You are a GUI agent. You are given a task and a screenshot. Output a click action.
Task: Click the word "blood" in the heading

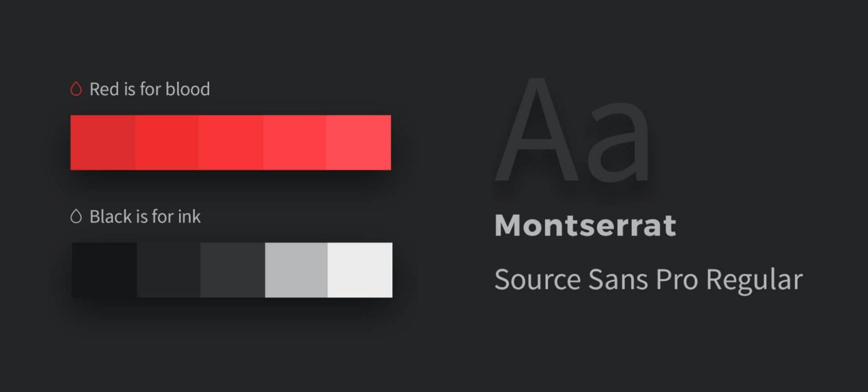point(188,89)
